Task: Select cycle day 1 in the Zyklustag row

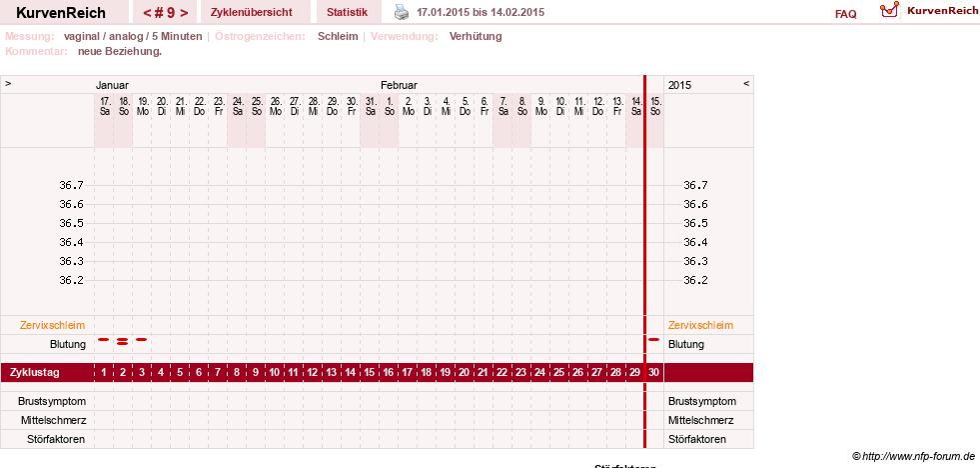Action: (104, 372)
